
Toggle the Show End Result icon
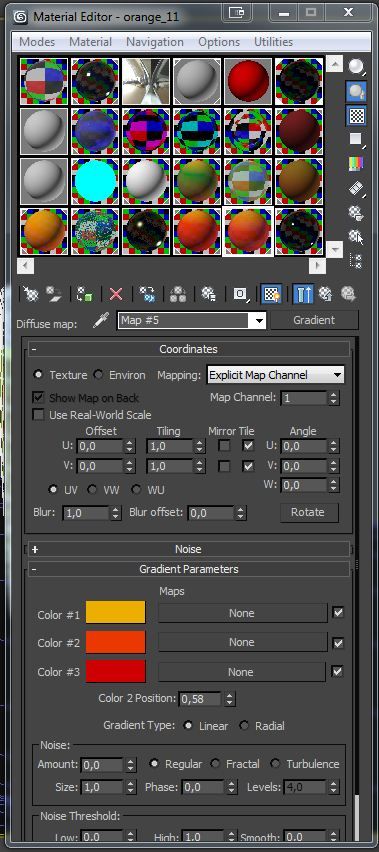[303, 294]
